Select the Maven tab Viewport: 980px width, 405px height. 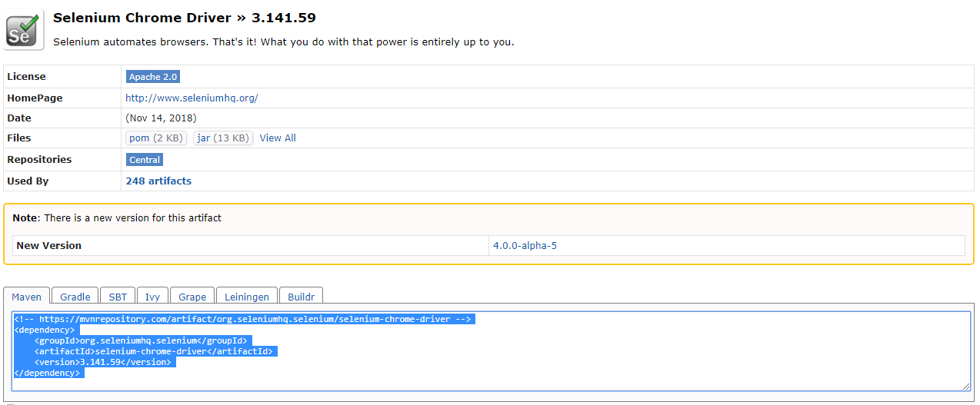click(27, 297)
